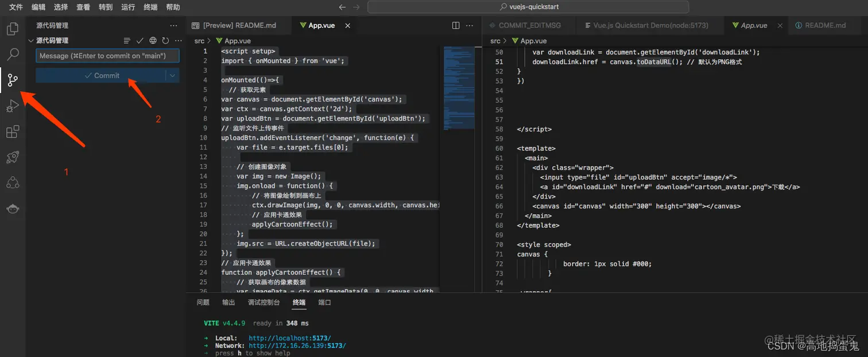Open the 终端 menu
The height and width of the screenshot is (357, 868).
pyautogui.click(x=150, y=7)
